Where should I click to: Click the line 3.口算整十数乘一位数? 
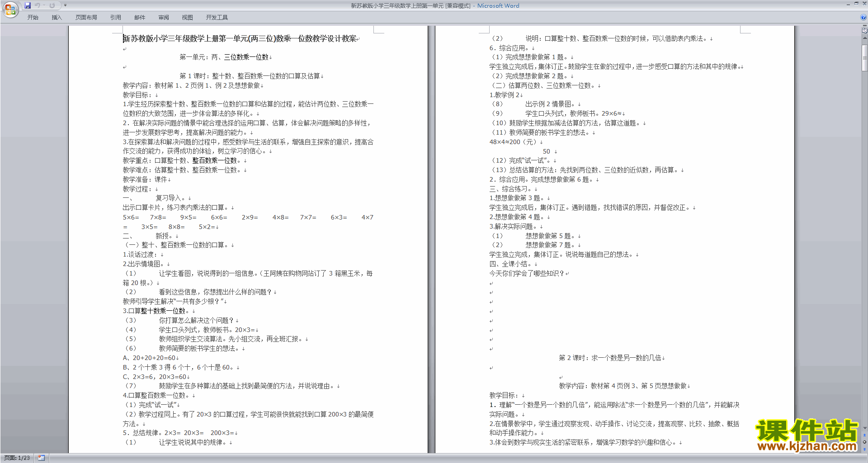tap(157, 311)
